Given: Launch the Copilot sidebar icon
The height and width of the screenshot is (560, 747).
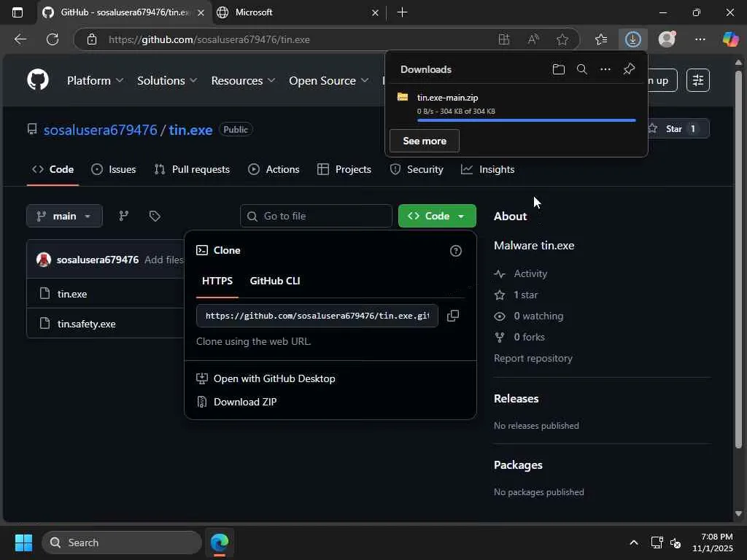Looking at the screenshot, I should (730, 39).
